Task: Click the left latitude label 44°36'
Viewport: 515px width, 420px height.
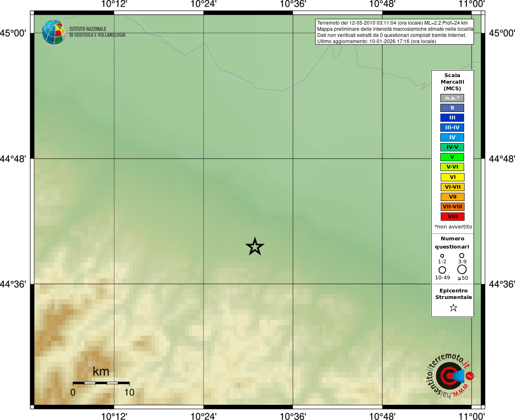Action: [x=13, y=284]
